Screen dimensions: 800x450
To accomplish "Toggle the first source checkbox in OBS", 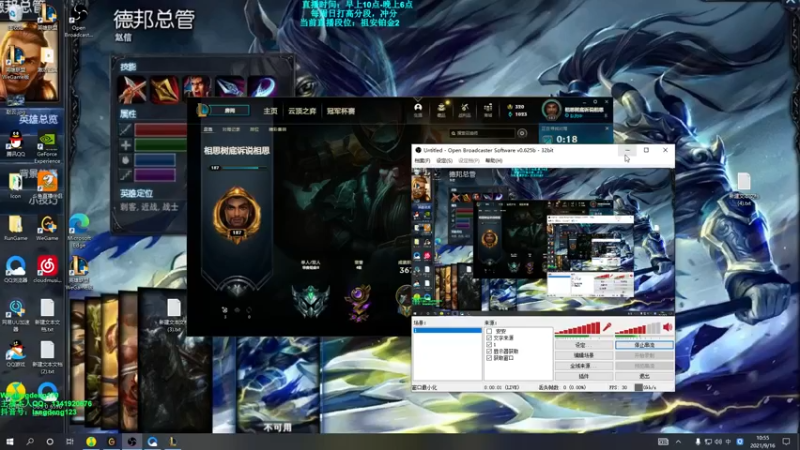I will point(489,331).
